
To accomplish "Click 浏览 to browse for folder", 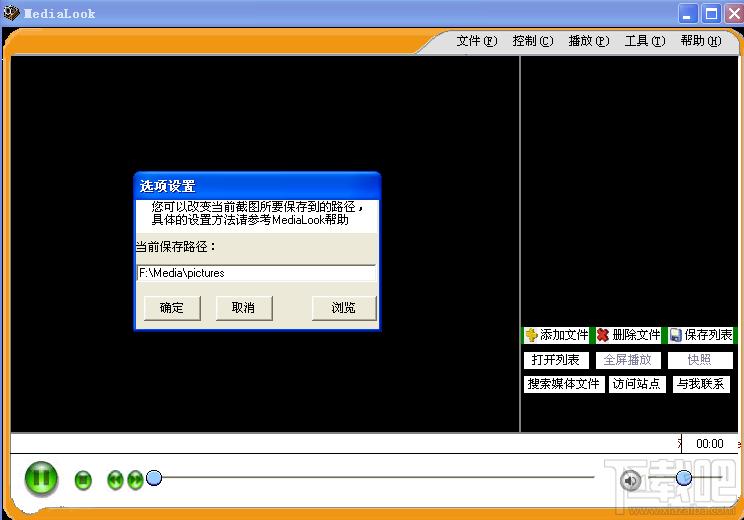I will click(344, 308).
